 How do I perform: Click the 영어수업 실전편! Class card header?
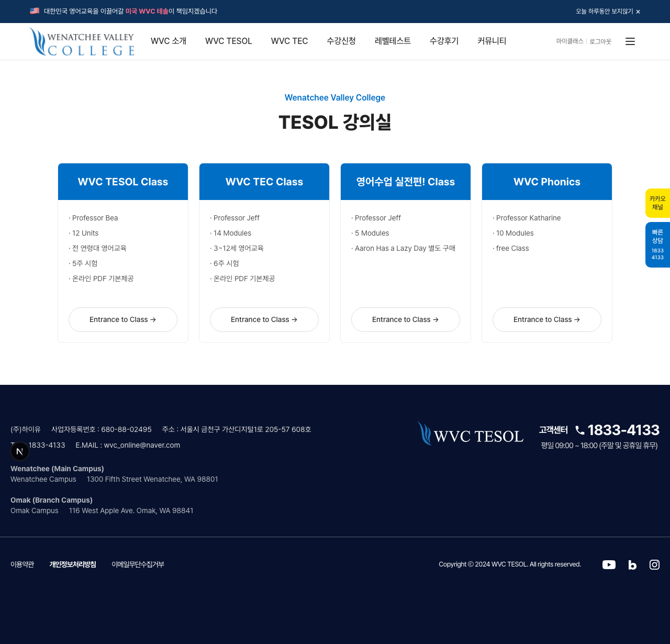tap(406, 182)
